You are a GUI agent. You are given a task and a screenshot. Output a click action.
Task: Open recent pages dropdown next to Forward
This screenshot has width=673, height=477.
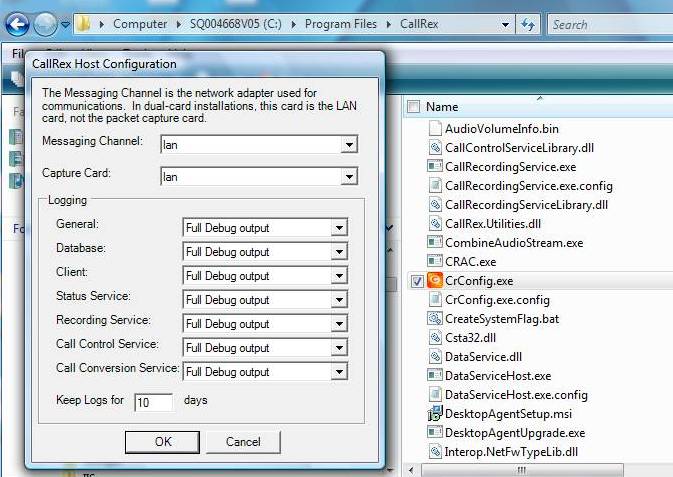65,24
